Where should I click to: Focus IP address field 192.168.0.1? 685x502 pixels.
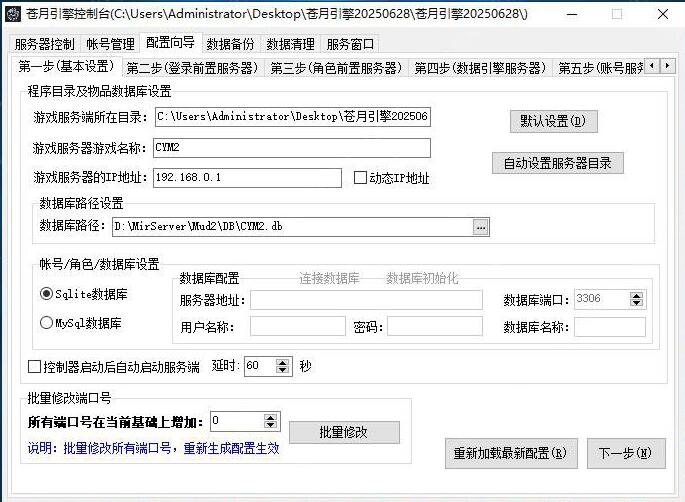(247, 177)
